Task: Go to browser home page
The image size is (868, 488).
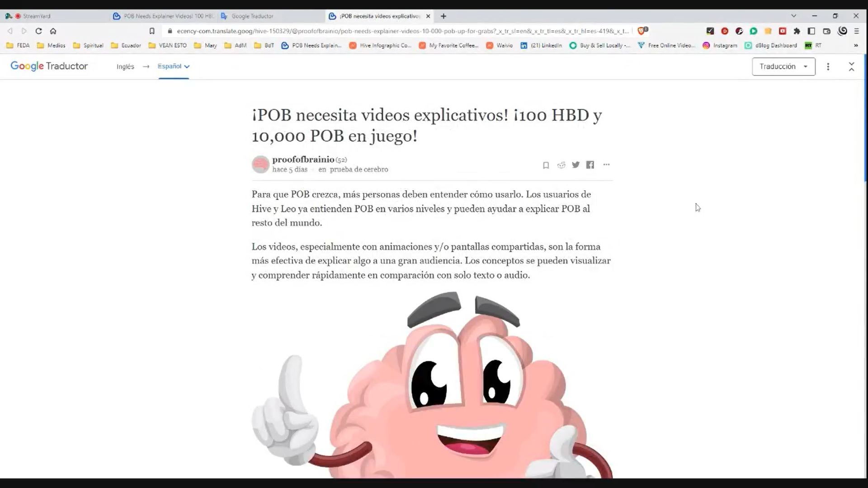Action: click(x=53, y=31)
